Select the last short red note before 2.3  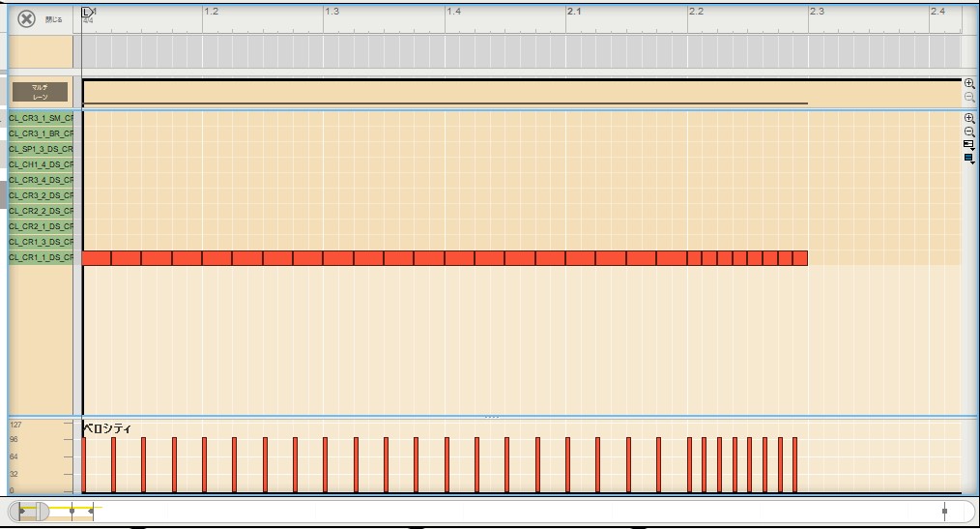[x=800, y=257]
